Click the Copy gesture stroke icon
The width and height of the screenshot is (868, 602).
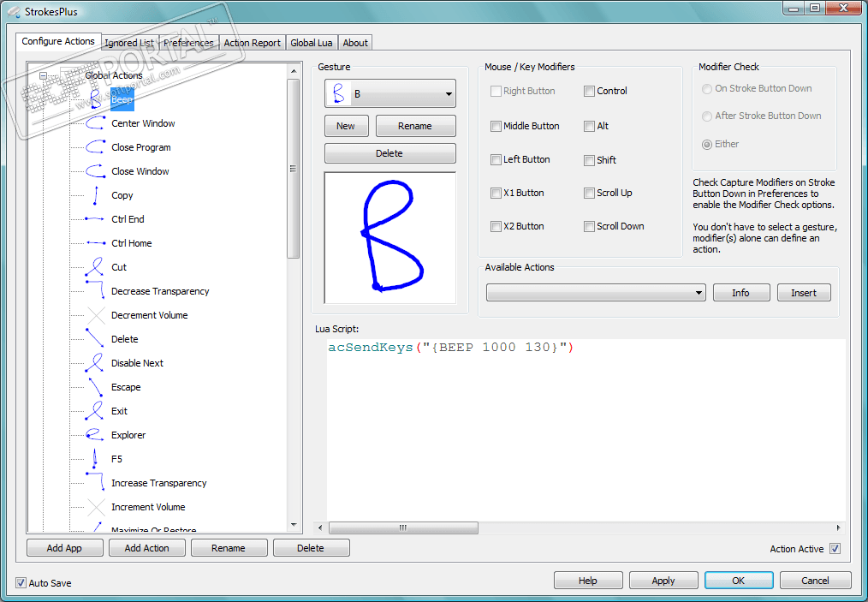(x=95, y=195)
